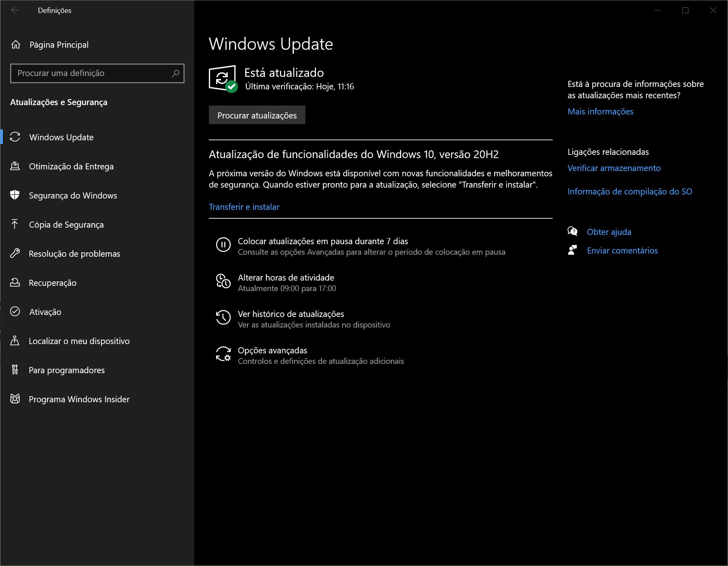Click the checkmark circle icon for Ativação
This screenshot has width=728, height=566.
15,312
